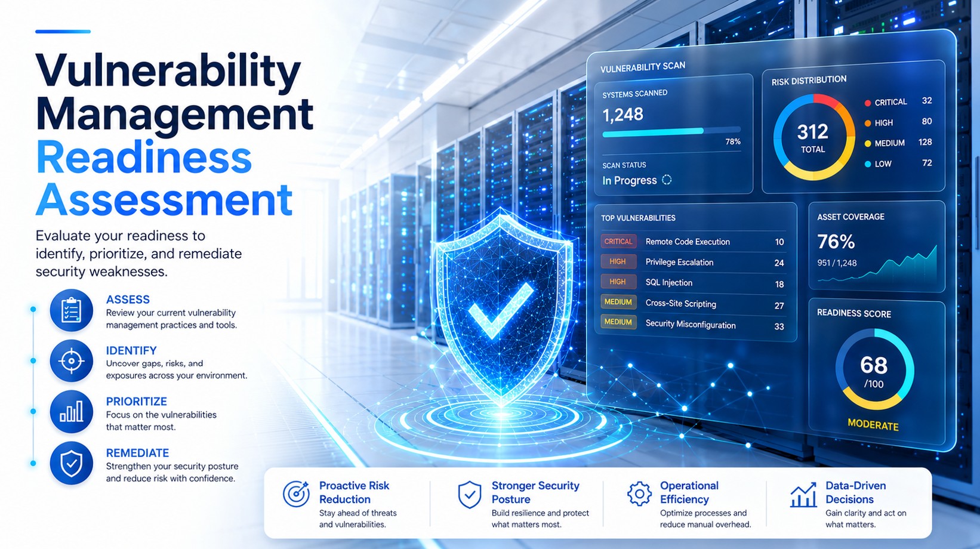This screenshot has height=549, width=980.
Task: Click the Proactive Risk Reduction target icon
Action: [296, 494]
